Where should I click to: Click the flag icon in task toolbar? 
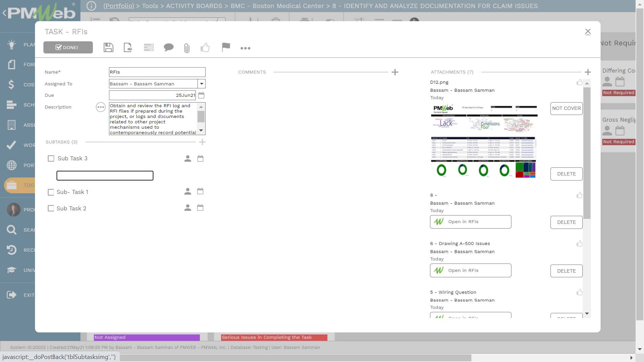[226, 47]
